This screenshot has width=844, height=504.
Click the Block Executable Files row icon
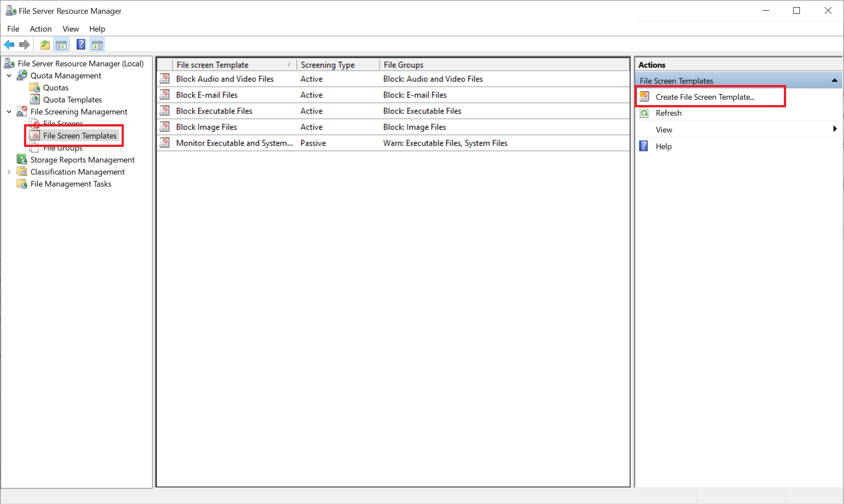point(165,110)
